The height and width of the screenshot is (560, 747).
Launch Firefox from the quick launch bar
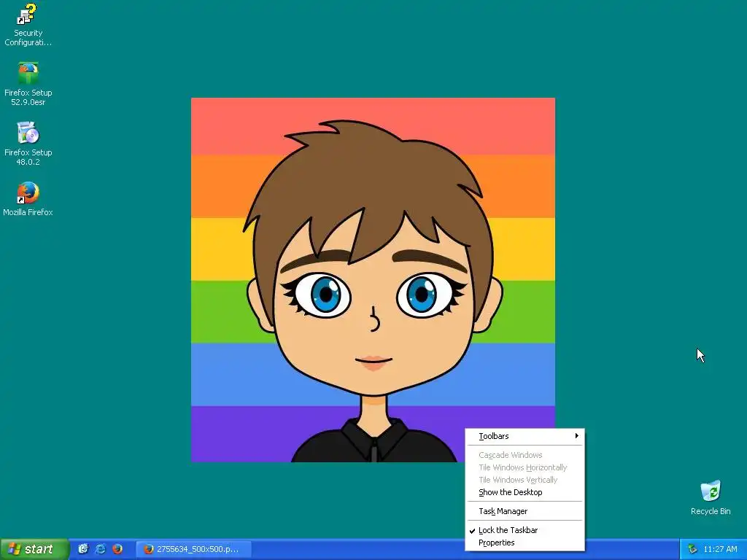pos(117,548)
